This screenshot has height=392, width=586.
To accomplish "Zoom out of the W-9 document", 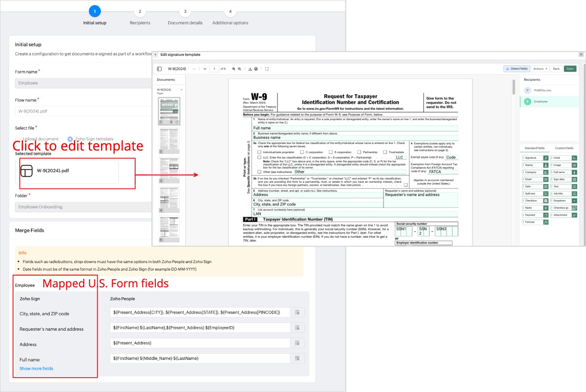I will (240, 69).
